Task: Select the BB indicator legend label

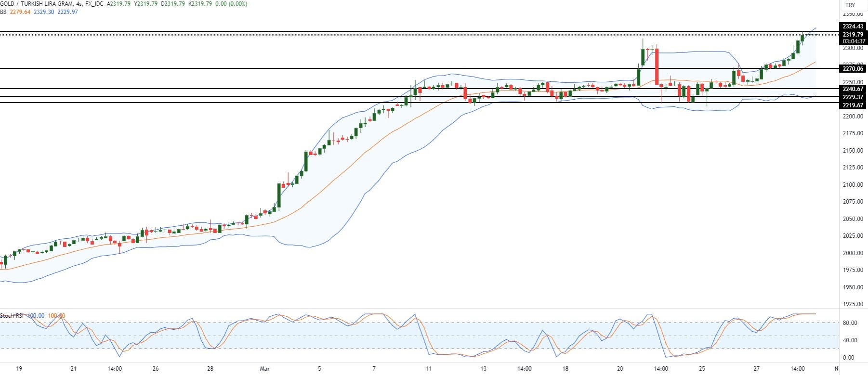Action: [x=3, y=12]
